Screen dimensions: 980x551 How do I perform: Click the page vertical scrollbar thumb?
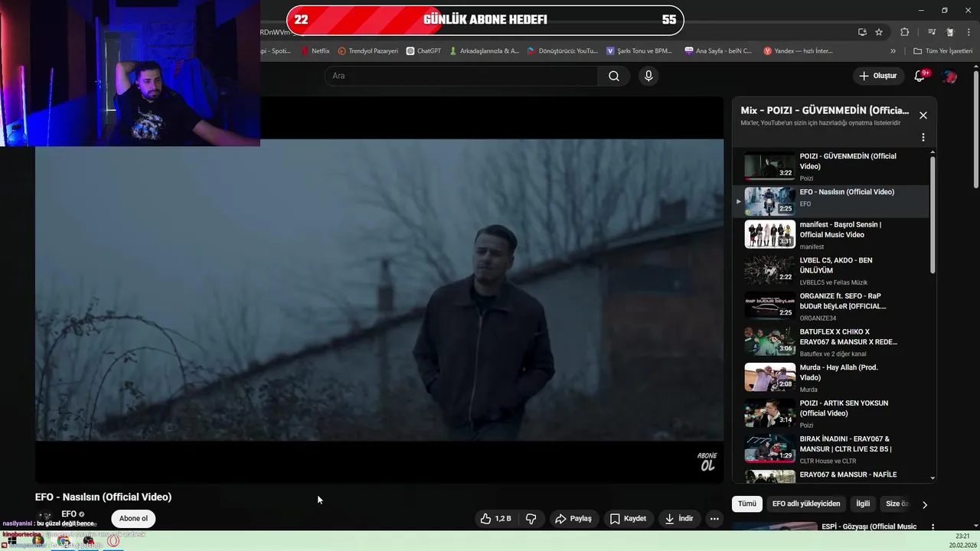click(x=976, y=129)
